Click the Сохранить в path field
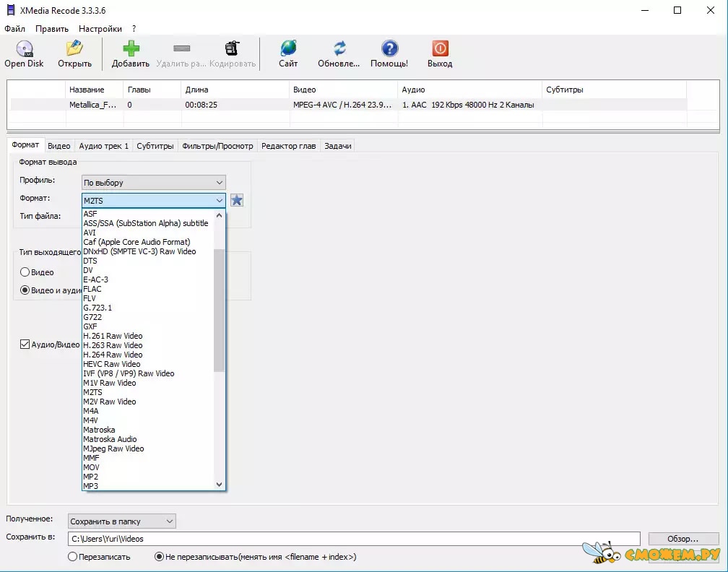This screenshot has height=572, width=728. tap(354, 539)
